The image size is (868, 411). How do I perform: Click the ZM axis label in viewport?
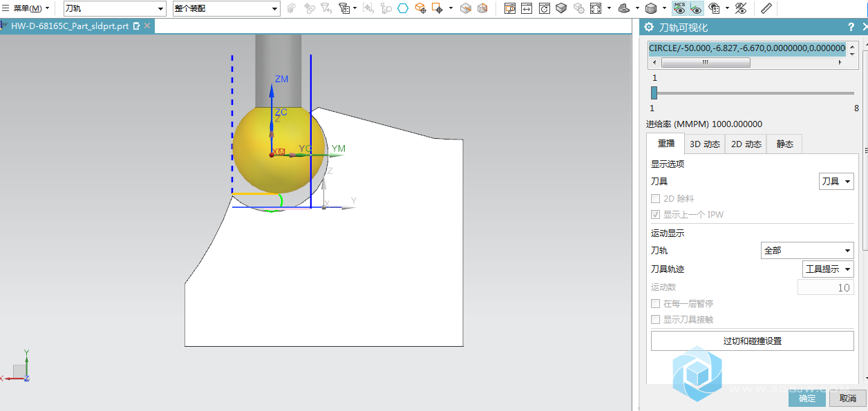281,79
